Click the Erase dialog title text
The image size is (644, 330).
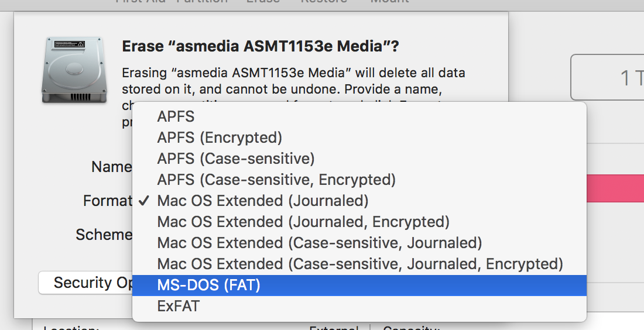coord(261,46)
